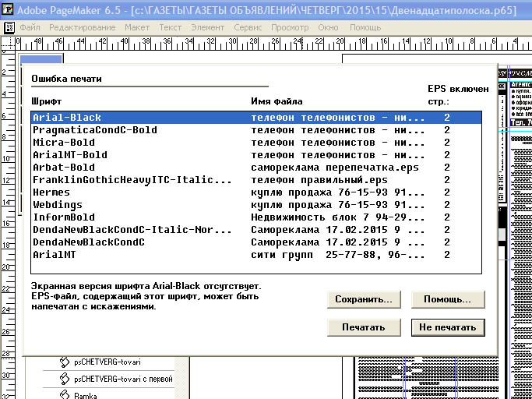Open the Сервис menu

pos(248,27)
